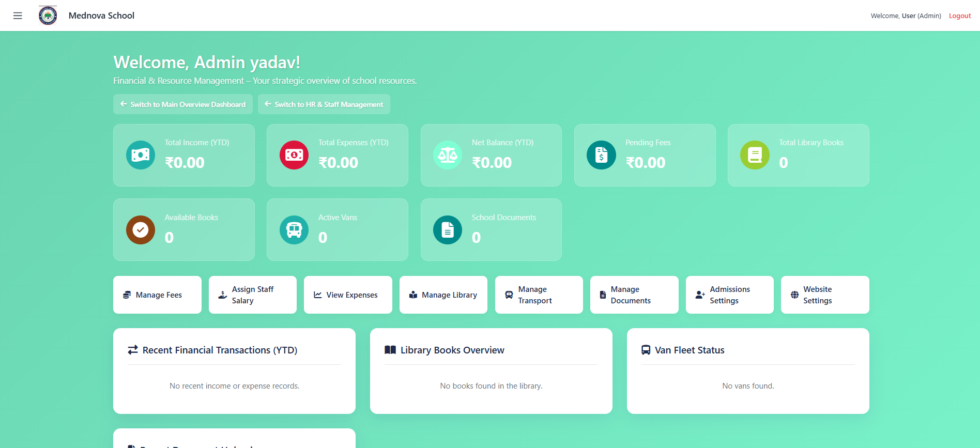Click the 'Welcome, User (Admin)' text

pyautogui.click(x=906, y=16)
